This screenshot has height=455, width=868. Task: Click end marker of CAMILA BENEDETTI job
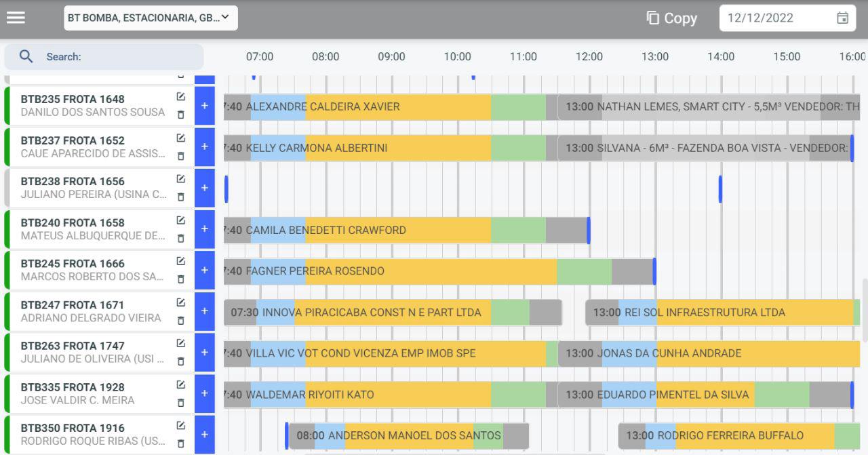(589, 231)
